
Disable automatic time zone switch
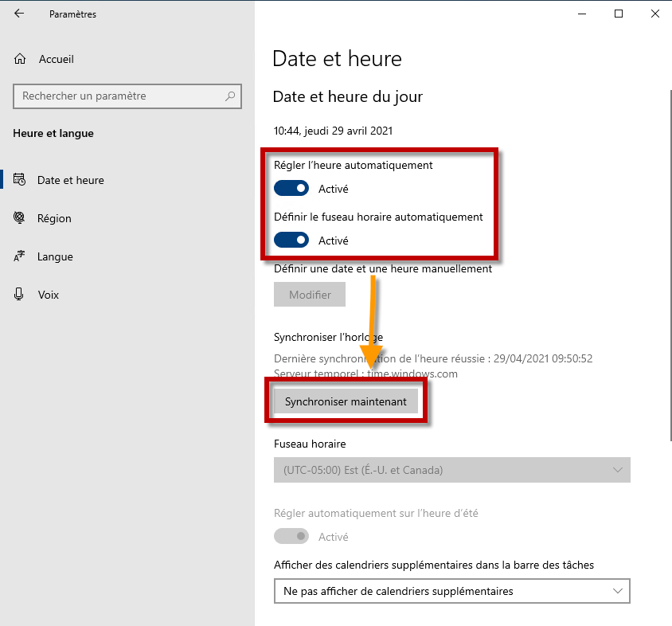pos(291,240)
